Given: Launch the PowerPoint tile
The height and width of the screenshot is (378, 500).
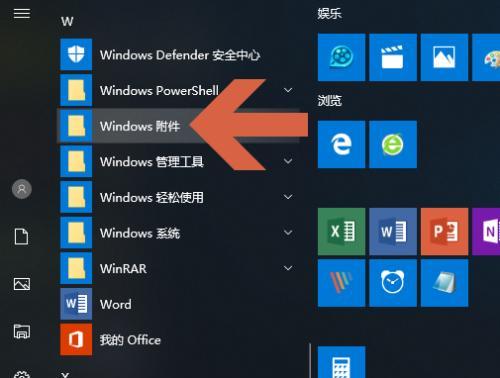Looking at the screenshot, I should coord(444,231).
